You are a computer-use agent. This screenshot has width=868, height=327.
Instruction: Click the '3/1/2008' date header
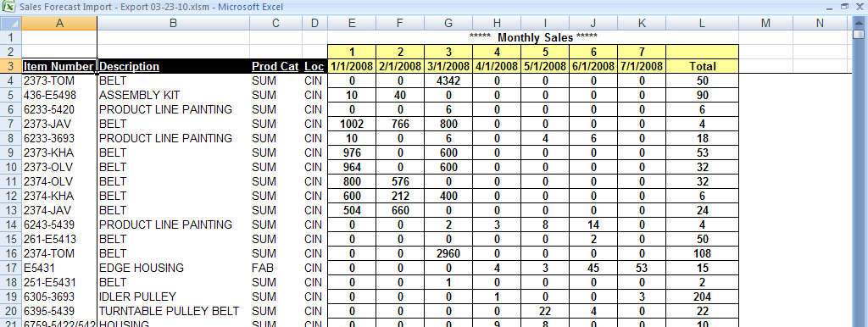(x=448, y=66)
